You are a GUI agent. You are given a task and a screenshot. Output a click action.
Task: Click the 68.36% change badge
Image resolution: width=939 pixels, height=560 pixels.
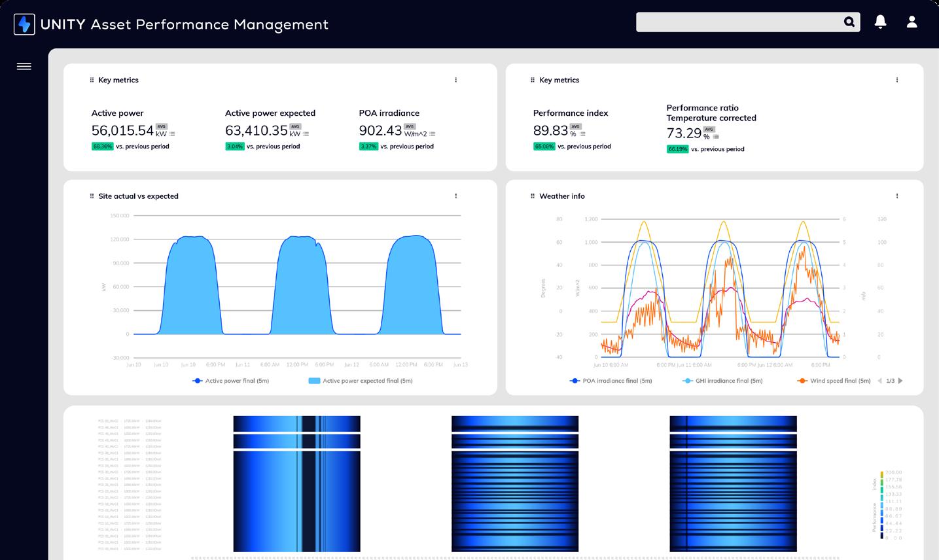click(x=103, y=147)
